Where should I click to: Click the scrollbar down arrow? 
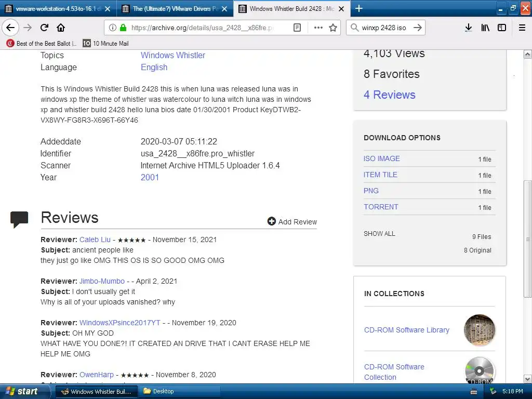527,379
